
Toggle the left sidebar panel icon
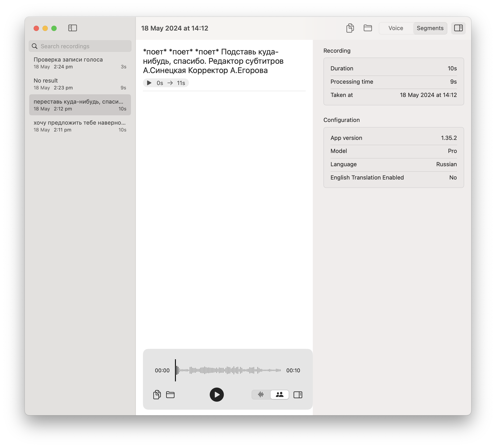pos(72,28)
